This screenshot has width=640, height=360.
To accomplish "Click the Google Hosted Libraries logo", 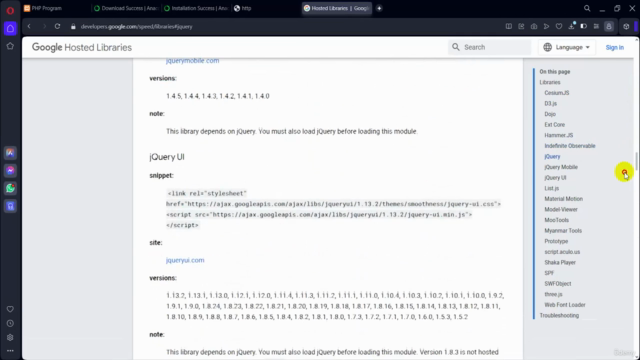I will tap(82, 47).
